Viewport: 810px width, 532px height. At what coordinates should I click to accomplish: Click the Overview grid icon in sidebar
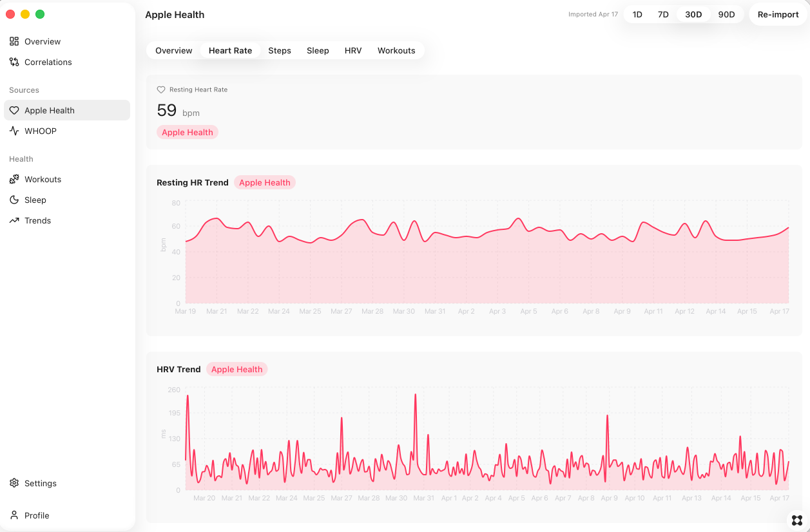click(14, 42)
